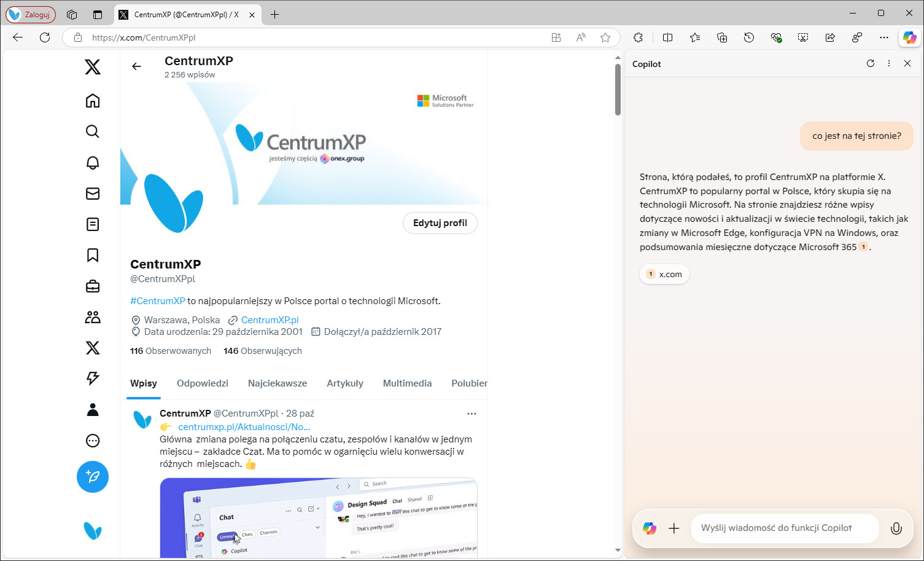Open centrumxp.pl/Aktualnosci link in post
Image resolution: width=924 pixels, height=561 pixels.
click(244, 427)
